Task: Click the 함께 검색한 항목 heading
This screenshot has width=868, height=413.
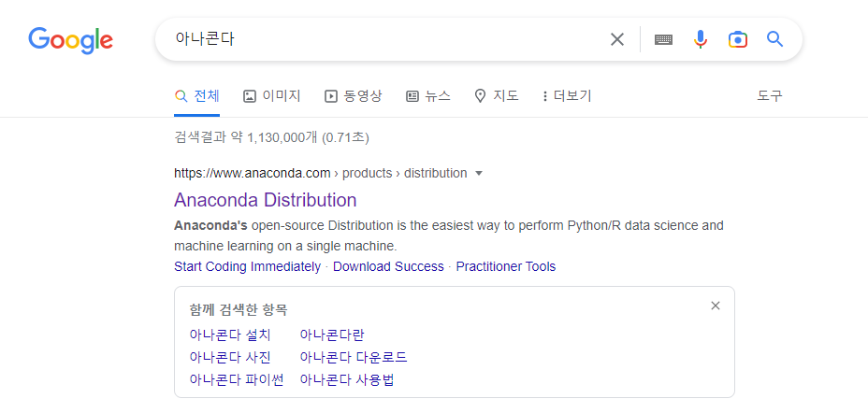Action: click(239, 309)
